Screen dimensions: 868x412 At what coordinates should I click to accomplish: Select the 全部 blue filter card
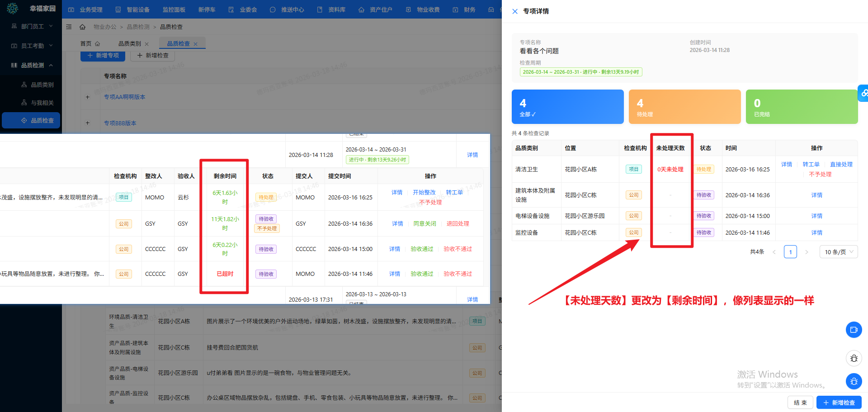point(567,107)
